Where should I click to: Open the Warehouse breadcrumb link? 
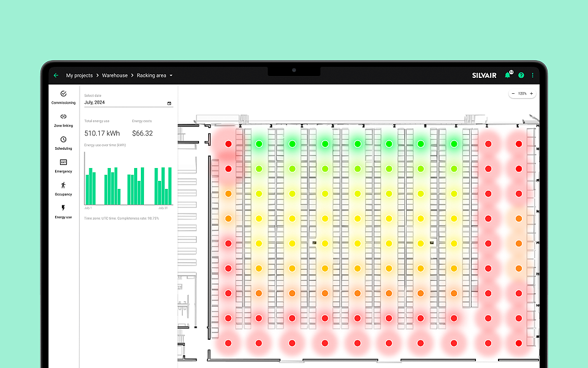(115, 75)
